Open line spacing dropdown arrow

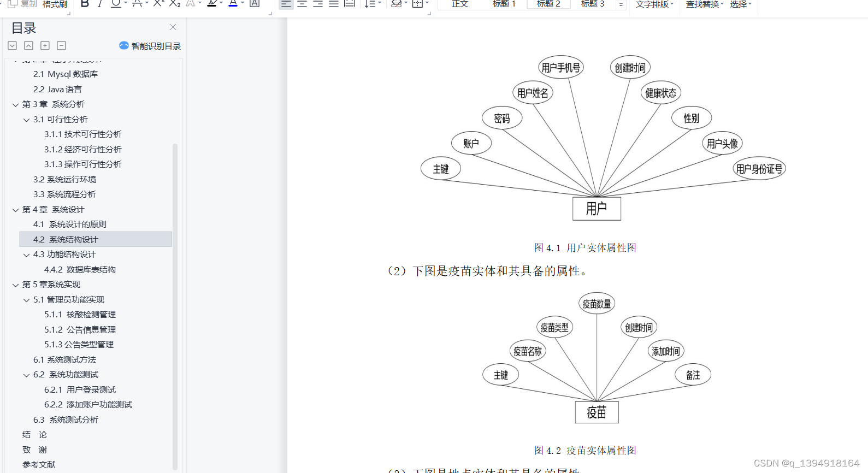pyautogui.click(x=380, y=4)
